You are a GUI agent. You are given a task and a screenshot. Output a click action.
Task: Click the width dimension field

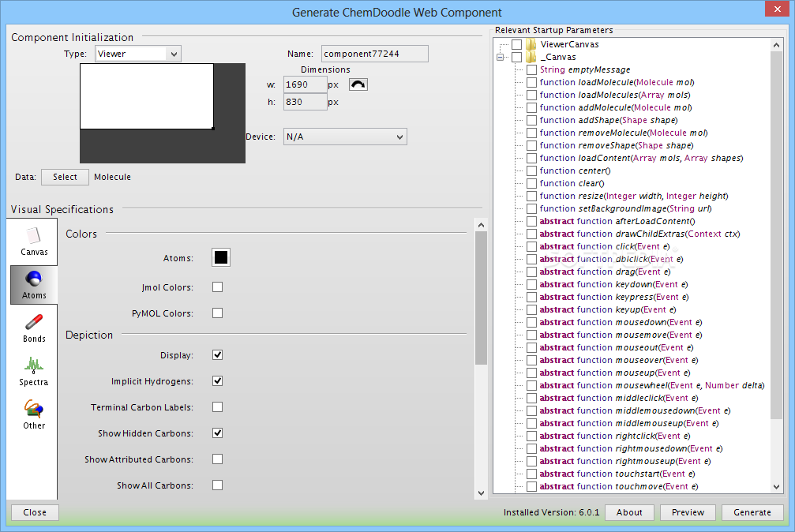click(x=305, y=84)
